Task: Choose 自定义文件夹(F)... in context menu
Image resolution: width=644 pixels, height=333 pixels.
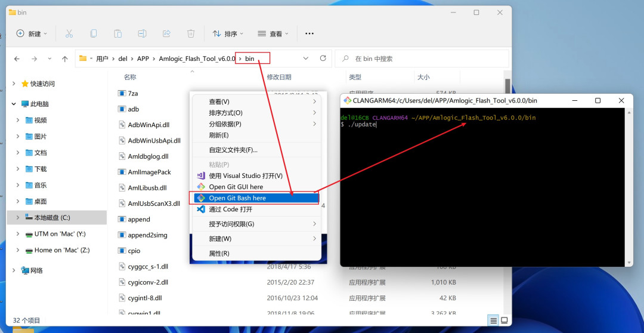Action: (x=255, y=150)
